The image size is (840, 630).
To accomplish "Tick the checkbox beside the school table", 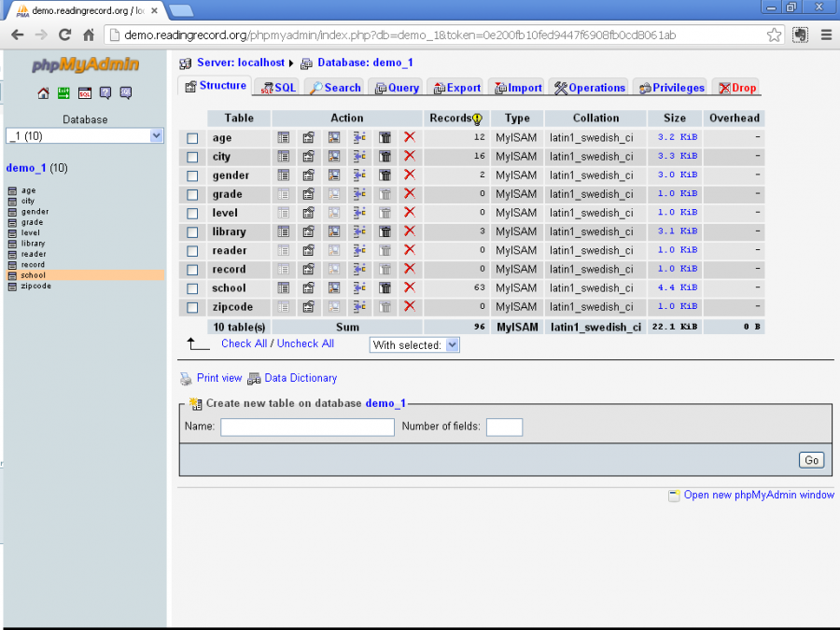I will pyautogui.click(x=192, y=288).
